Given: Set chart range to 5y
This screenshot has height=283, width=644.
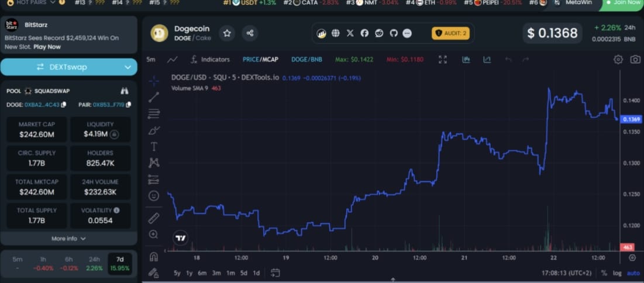Looking at the screenshot, I should point(177,272).
